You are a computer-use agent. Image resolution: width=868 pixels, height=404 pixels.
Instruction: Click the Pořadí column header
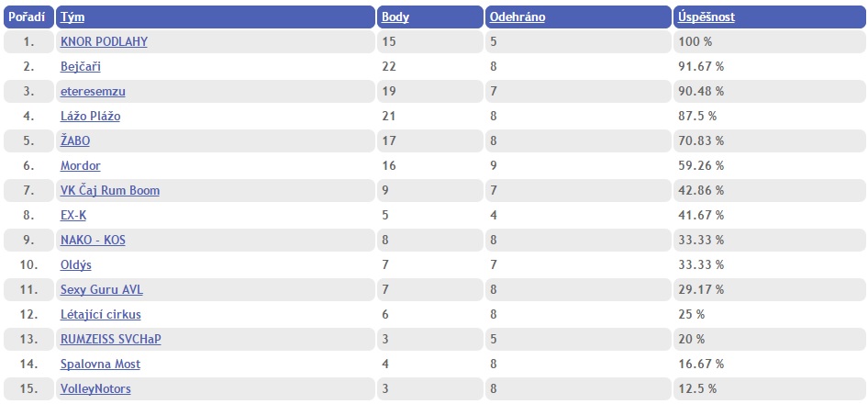click(27, 17)
